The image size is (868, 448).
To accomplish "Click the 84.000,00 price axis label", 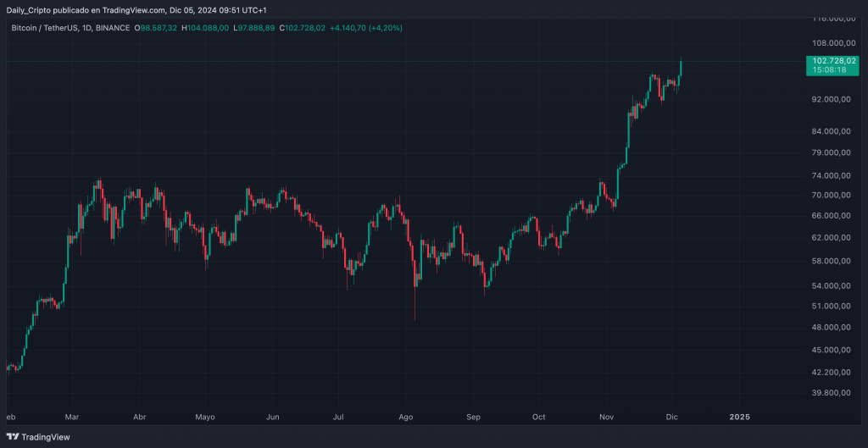I will (x=829, y=131).
